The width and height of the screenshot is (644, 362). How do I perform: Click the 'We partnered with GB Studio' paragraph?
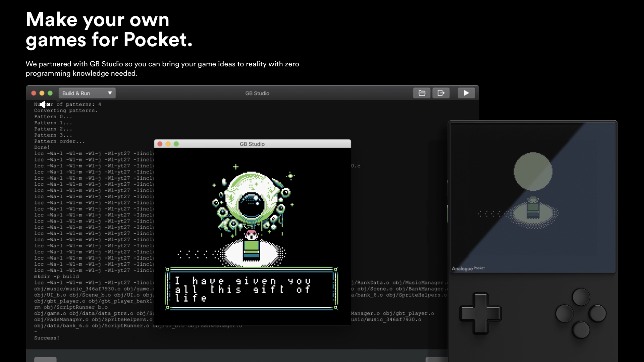162,69
